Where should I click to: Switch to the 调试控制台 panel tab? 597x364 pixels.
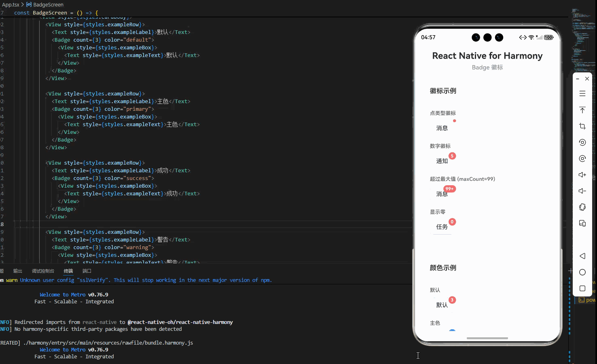click(43, 271)
